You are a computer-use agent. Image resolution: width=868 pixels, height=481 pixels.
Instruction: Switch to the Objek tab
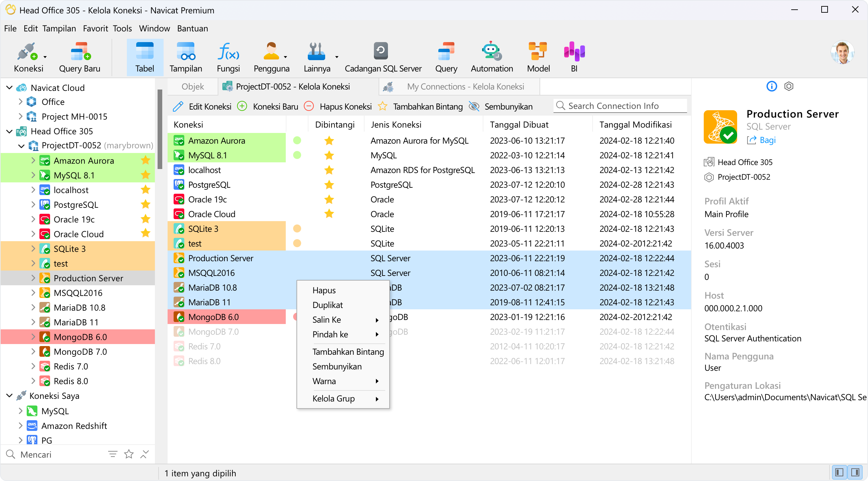coord(193,87)
